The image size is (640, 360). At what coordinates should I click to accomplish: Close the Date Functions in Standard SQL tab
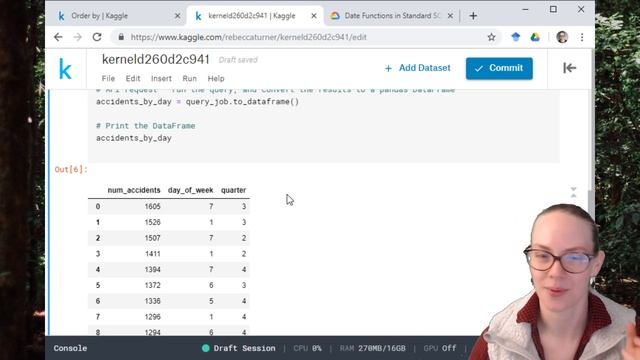(x=450, y=16)
